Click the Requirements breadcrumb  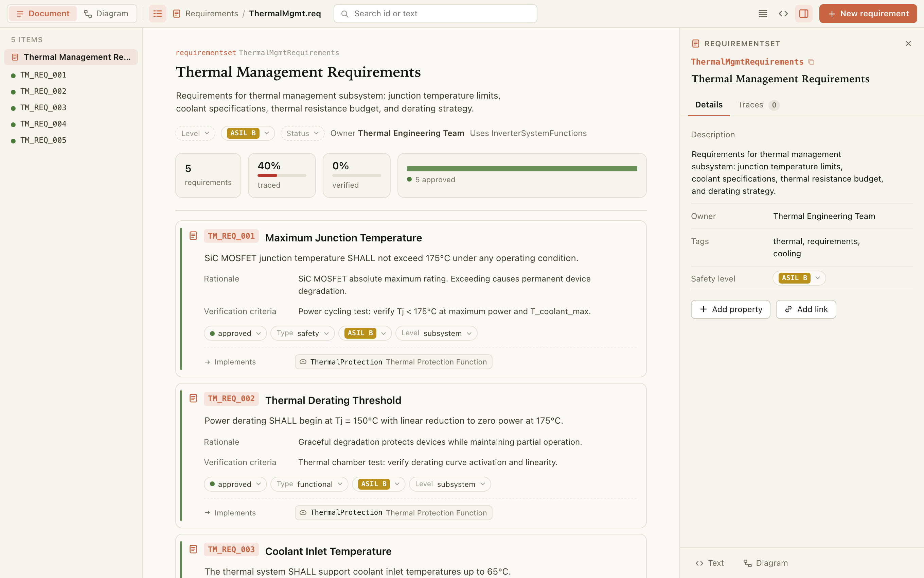click(x=212, y=14)
